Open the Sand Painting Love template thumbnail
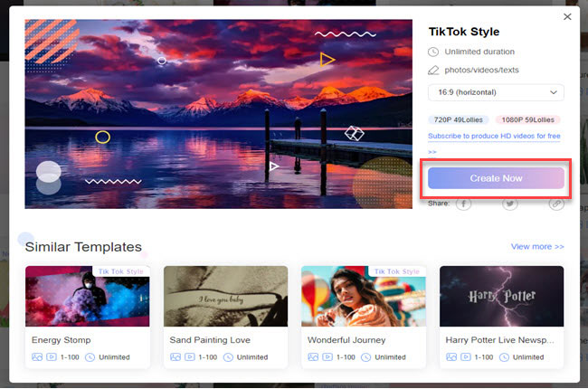This screenshot has height=389, width=588. pyautogui.click(x=226, y=296)
